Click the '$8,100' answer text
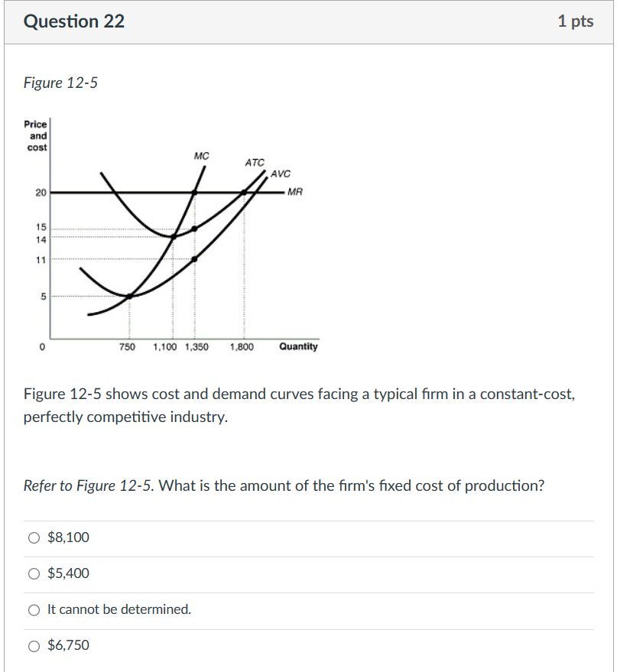Viewport: 617px width, 672px height. (x=70, y=537)
